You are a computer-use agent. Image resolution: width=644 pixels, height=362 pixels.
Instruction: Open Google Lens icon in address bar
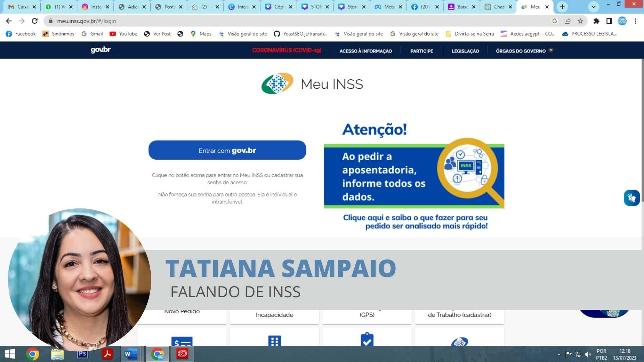pos(554,21)
